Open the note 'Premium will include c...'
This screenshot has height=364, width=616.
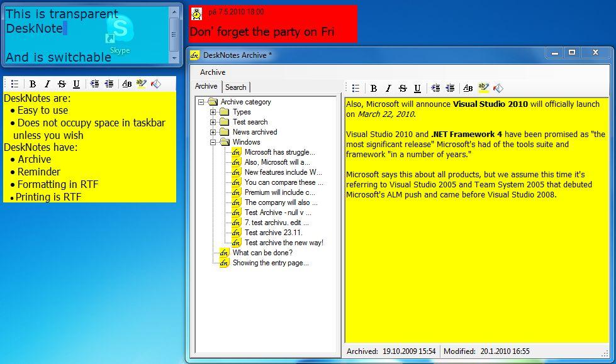280,192
